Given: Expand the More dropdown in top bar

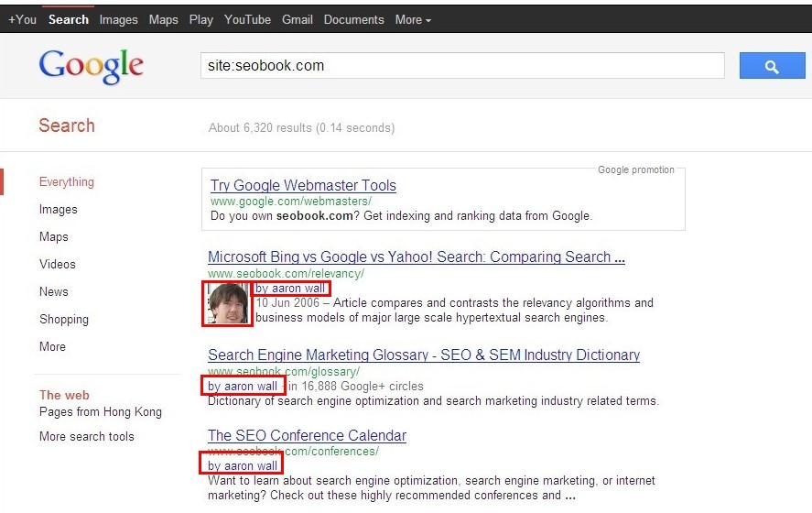Looking at the screenshot, I should (413, 19).
